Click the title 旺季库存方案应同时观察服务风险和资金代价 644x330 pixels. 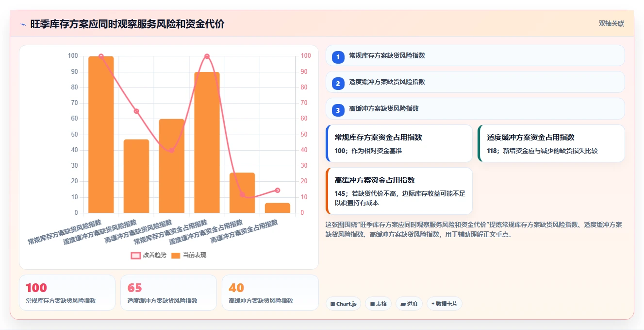pyautogui.click(x=127, y=24)
